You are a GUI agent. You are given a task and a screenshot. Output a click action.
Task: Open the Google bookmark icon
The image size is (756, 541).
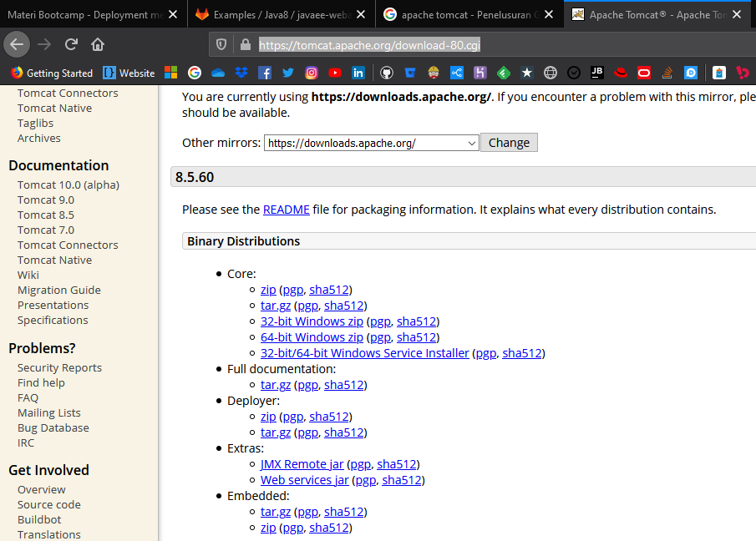coord(195,73)
